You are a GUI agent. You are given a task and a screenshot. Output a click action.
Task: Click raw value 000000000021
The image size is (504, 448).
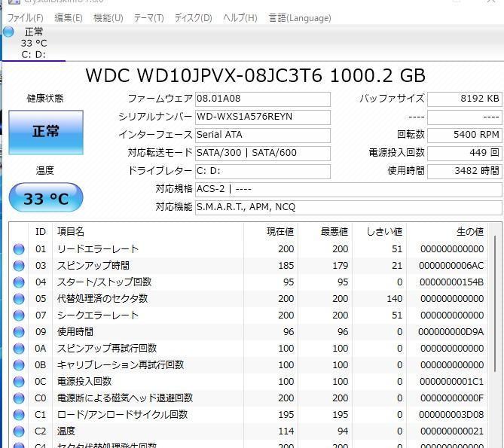click(x=452, y=431)
